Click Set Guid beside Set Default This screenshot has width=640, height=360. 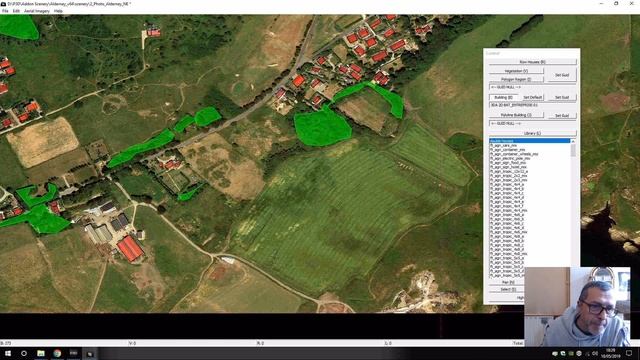562,98
